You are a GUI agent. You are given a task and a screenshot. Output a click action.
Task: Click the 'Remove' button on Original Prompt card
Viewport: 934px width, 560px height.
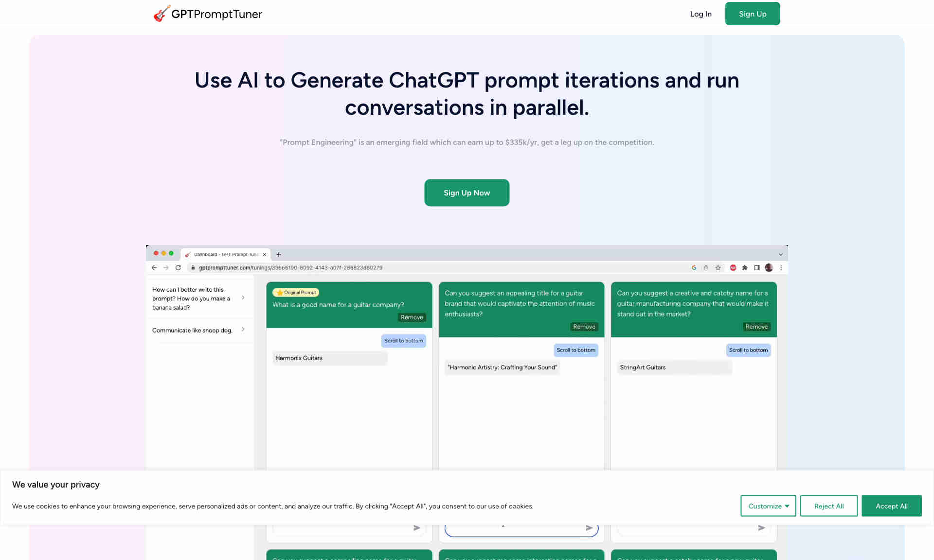(x=412, y=316)
